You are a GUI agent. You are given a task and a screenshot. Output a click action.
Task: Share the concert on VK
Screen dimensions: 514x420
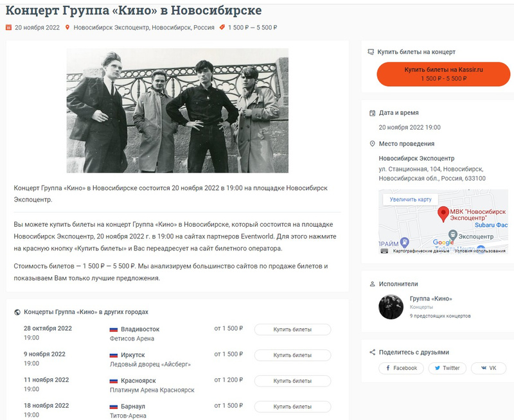(x=488, y=368)
